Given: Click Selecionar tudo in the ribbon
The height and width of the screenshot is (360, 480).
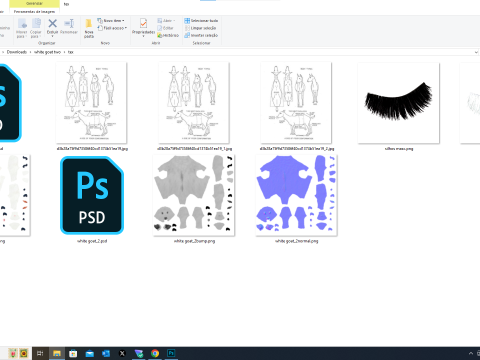Looking at the screenshot, I should point(201,21).
